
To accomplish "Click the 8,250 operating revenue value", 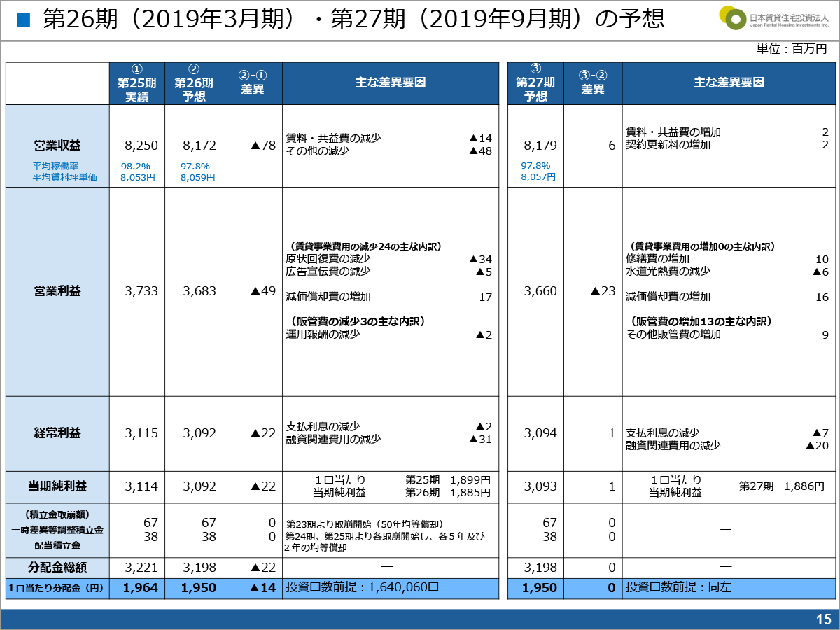I will (x=141, y=146).
